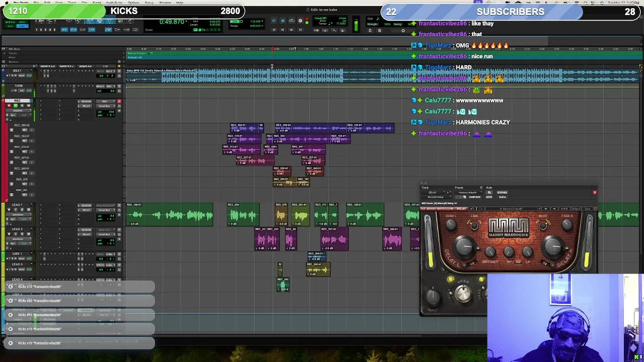Flip the LINK switch on delay plugin
The image size is (644, 362).
point(474,226)
